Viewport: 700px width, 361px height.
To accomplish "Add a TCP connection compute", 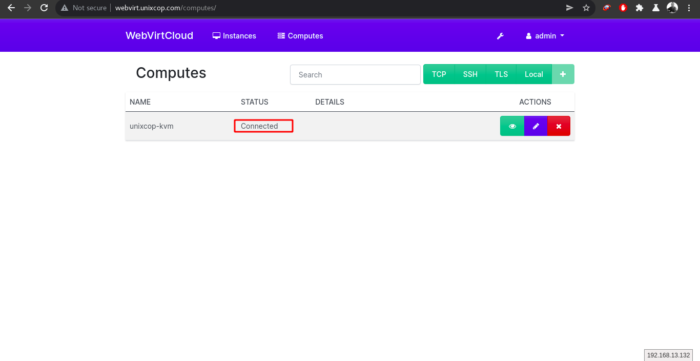I will click(439, 74).
